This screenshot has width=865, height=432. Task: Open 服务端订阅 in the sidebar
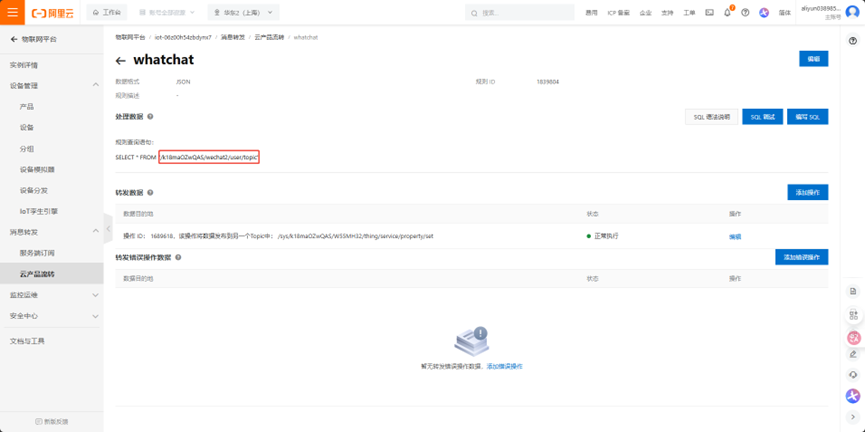tap(37, 253)
